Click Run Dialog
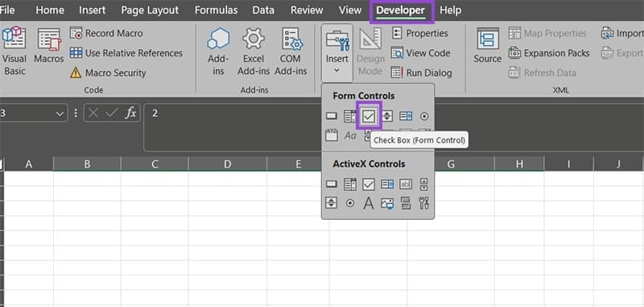644x307 pixels. click(x=421, y=73)
